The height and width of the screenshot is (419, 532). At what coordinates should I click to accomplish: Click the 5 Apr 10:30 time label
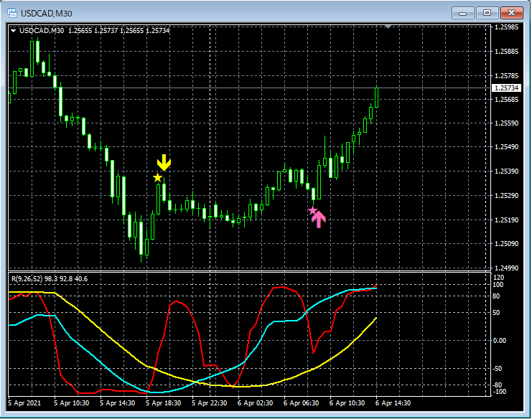72,403
